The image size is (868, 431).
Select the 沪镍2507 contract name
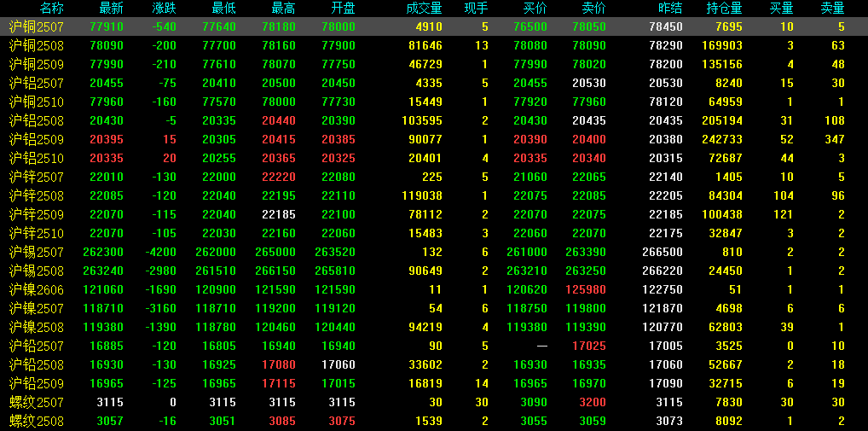[x=37, y=309]
